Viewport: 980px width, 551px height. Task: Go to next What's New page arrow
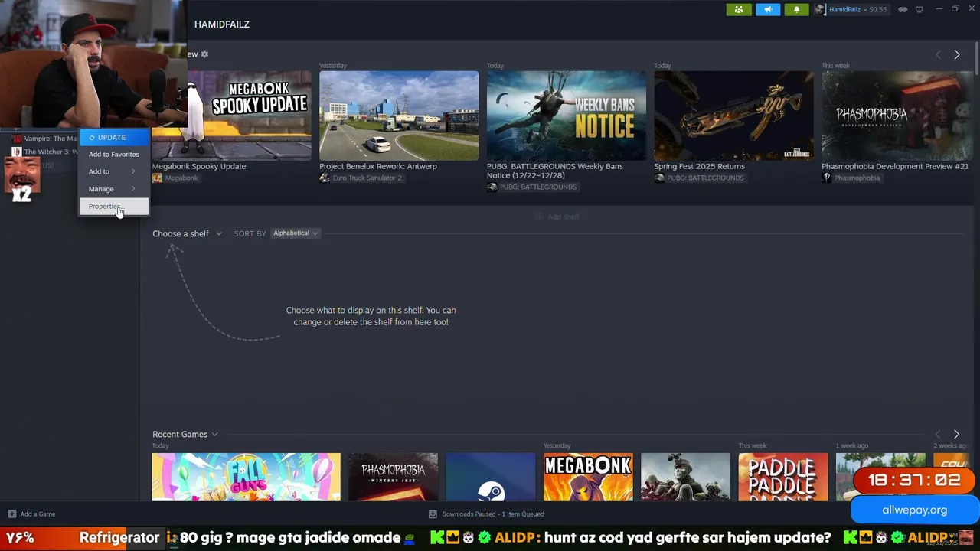(x=956, y=55)
